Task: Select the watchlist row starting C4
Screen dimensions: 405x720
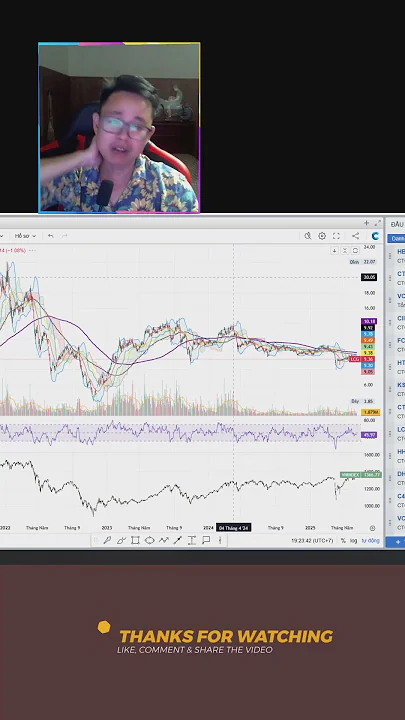Action: (x=395, y=500)
